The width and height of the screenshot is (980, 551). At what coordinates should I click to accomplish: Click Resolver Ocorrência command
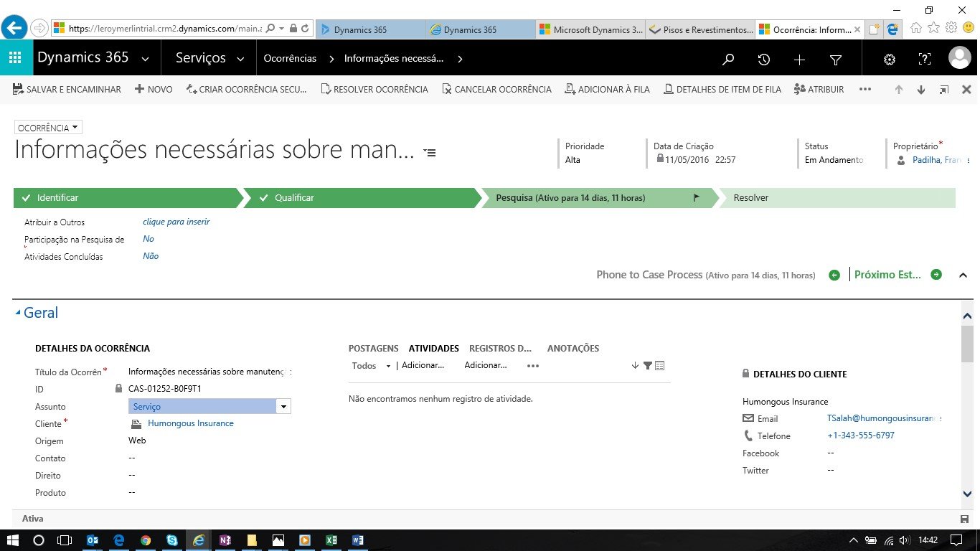[374, 90]
